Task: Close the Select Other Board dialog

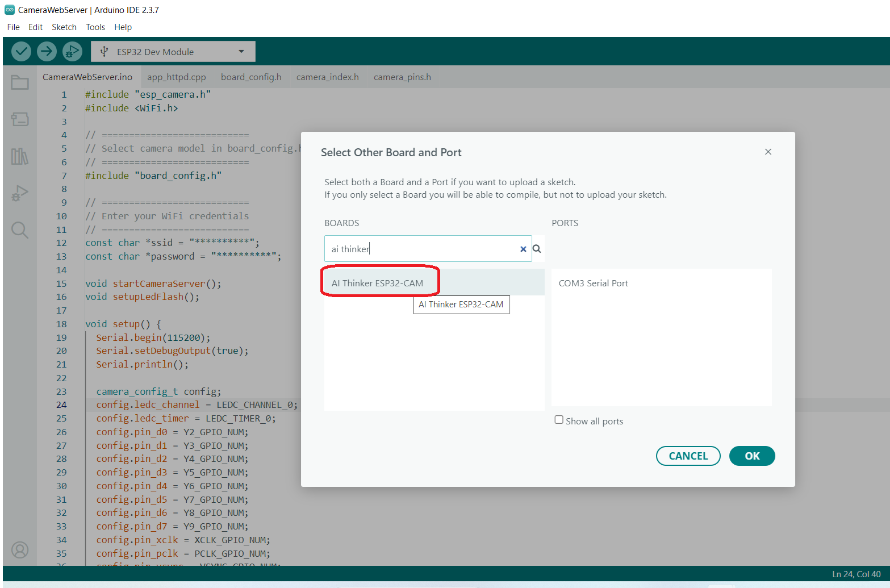Action: click(x=768, y=152)
